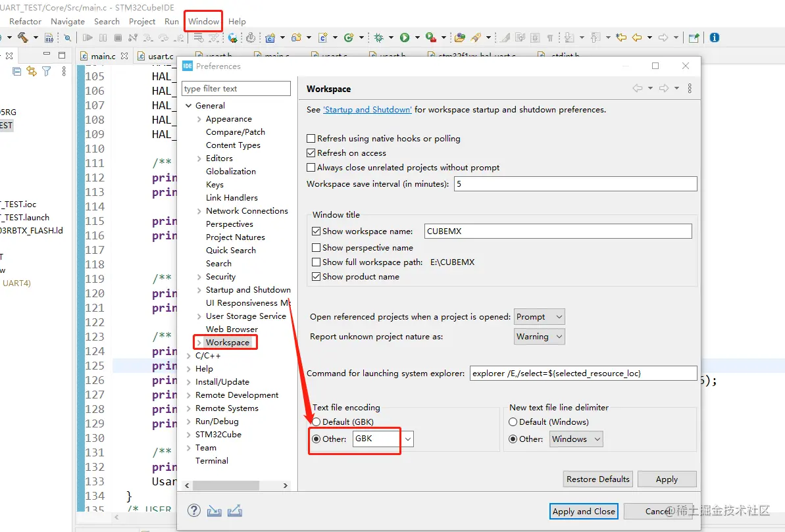Click the green Run play icon
This screenshot has height=532, width=785.
[405, 37]
